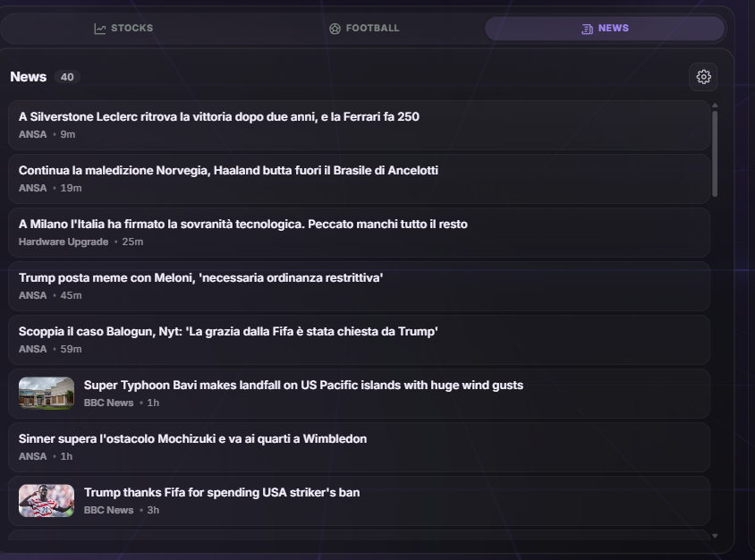Click the News newspaper icon
The width and height of the screenshot is (755, 560).
(x=587, y=29)
